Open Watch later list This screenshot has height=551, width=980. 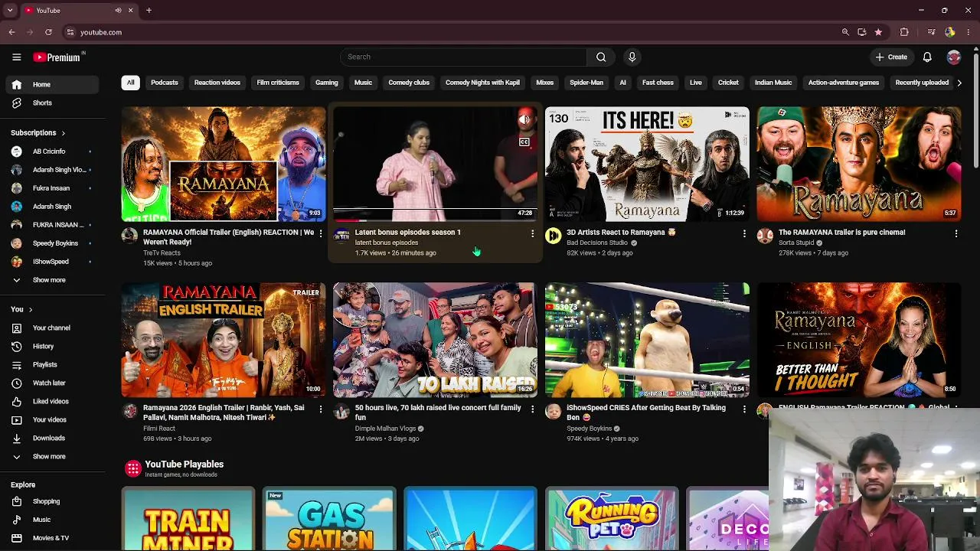click(52, 383)
